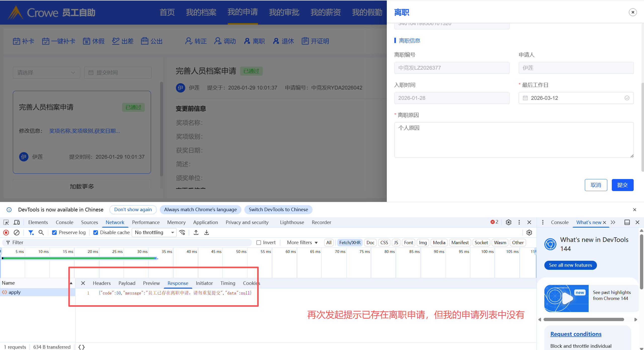Toggle device toolbar icon in DevTools
644x350 pixels.
[x=17, y=222]
